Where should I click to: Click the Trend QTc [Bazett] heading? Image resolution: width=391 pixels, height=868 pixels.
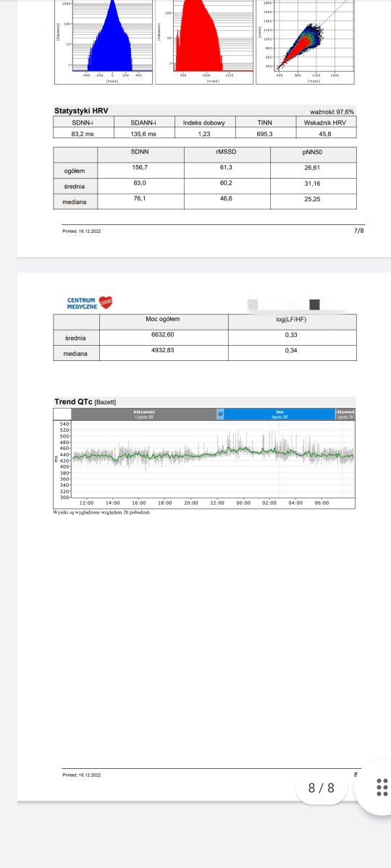85,401
